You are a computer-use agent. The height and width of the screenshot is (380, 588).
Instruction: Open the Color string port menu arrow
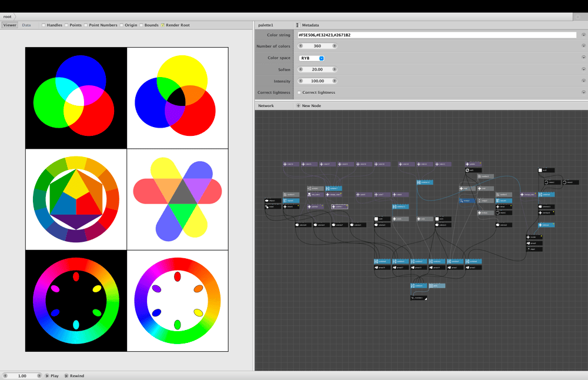pos(583,35)
